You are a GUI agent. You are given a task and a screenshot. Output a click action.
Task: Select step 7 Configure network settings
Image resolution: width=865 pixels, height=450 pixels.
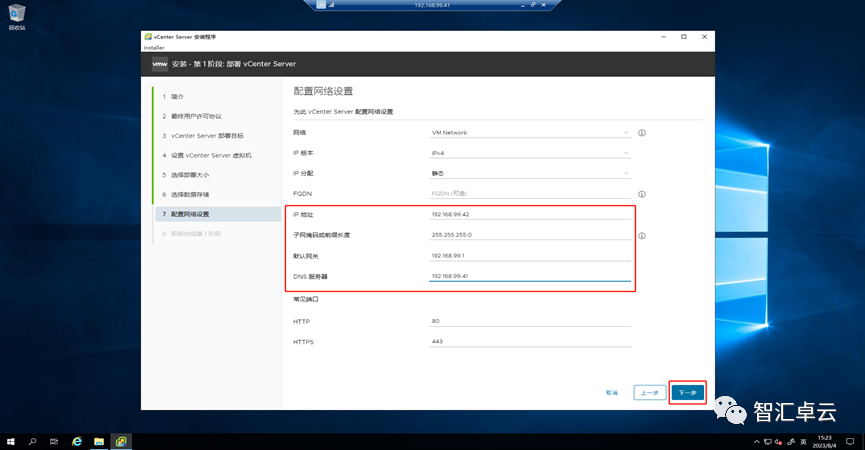point(218,214)
